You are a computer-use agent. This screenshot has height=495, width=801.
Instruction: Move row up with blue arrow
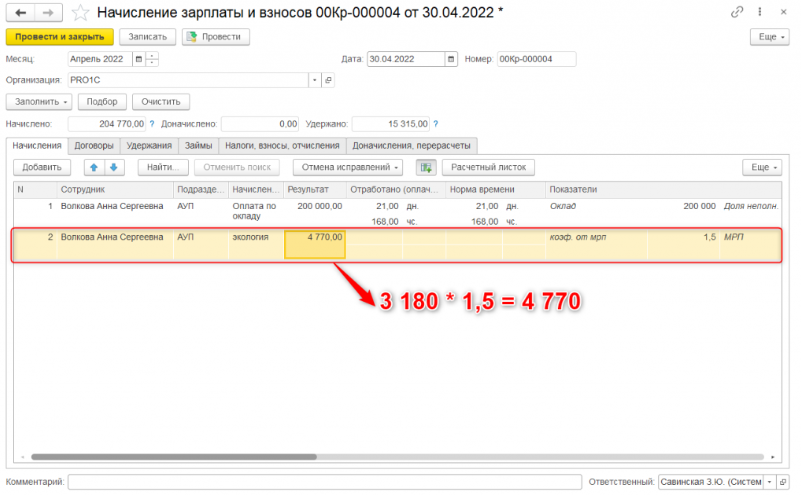pos(93,168)
